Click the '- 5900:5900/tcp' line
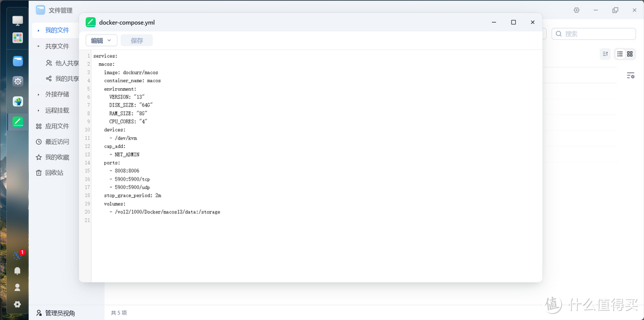644x320 pixels. (x=130, y=179)
